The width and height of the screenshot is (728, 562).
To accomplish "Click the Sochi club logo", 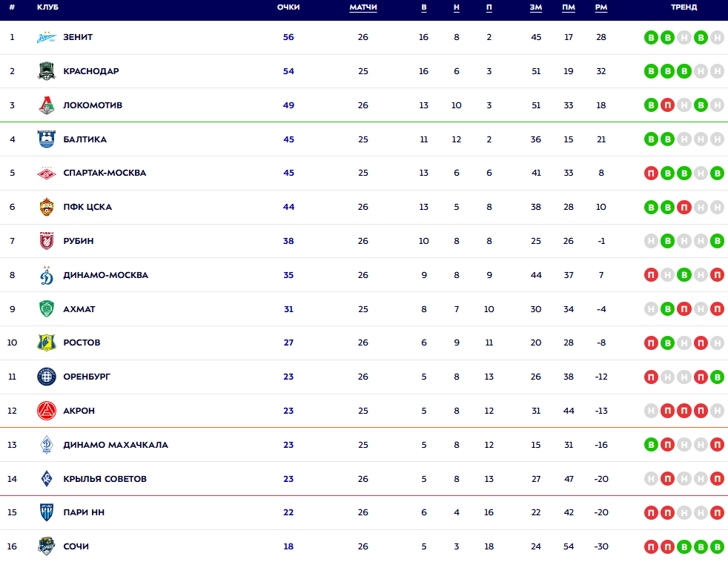I will pyautogui.click(x=47, y=546).
